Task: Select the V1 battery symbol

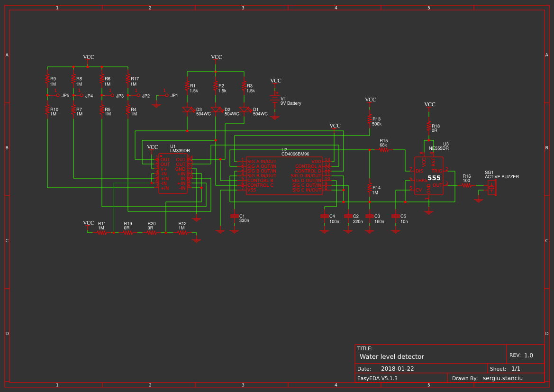Action: point(275,98)
